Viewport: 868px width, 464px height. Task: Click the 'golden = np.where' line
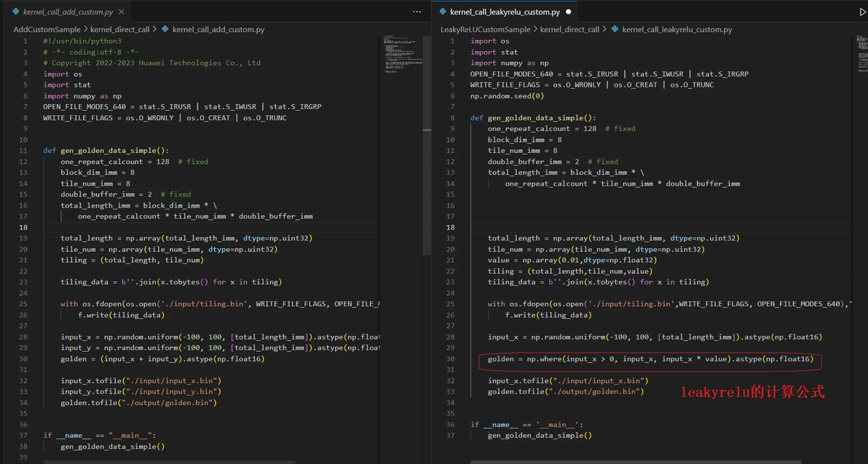pos(650,359)
